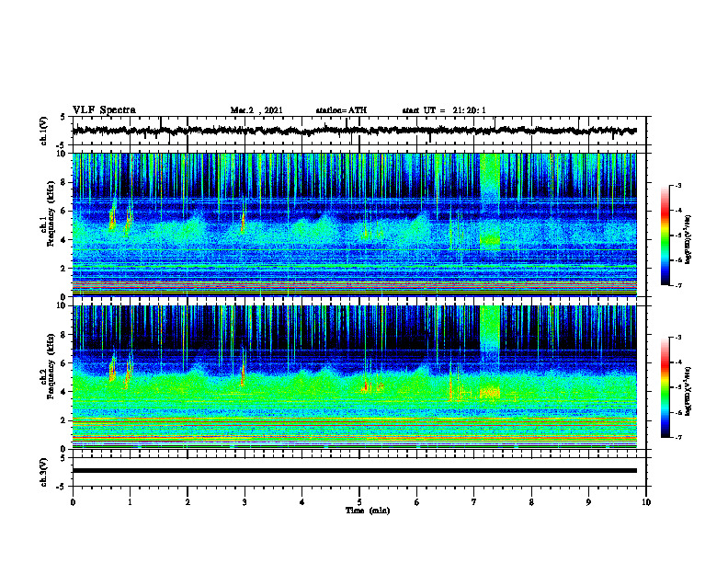728x563 pixels.
Task: Click the "VLF Spectra" title text
Action: (104, 110)
